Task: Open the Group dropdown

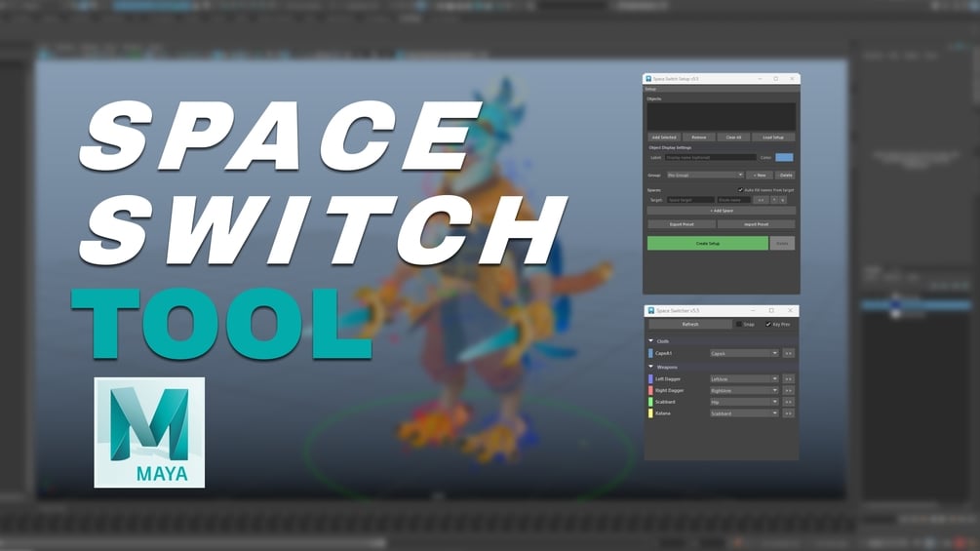Action: click(705, 175)
